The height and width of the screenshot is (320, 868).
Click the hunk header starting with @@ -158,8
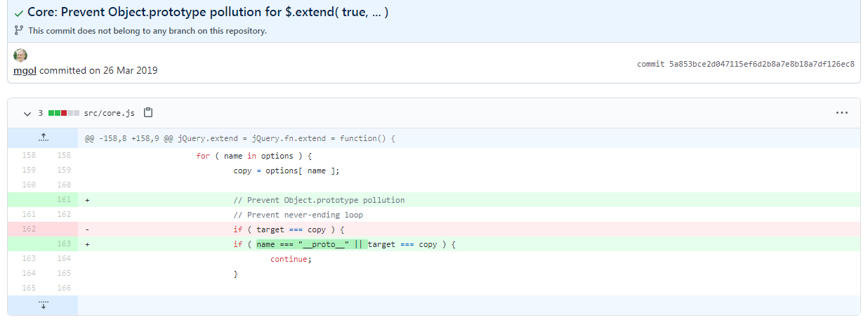coord(240,138)
